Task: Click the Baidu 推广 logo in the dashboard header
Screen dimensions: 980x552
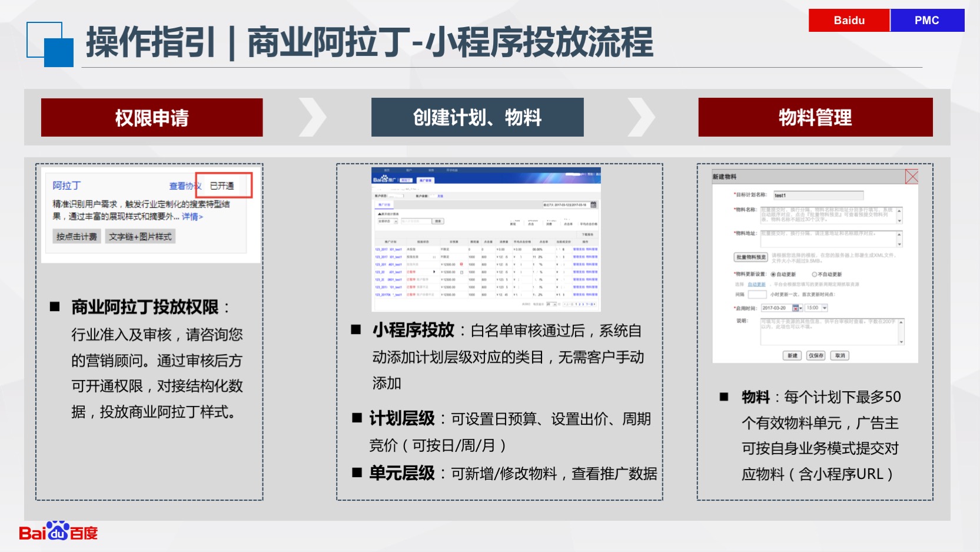Action: click(x=385, y=179)
